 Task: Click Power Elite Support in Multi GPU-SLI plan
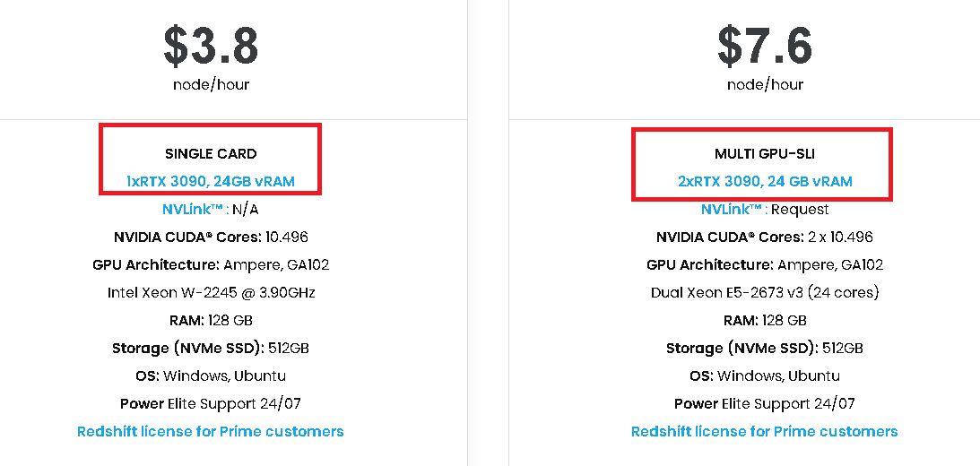coord(765,403)
